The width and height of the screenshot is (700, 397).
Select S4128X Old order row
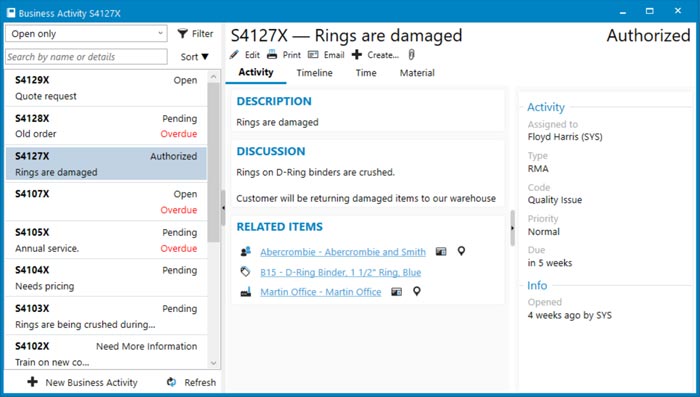(x=106, y=126)
